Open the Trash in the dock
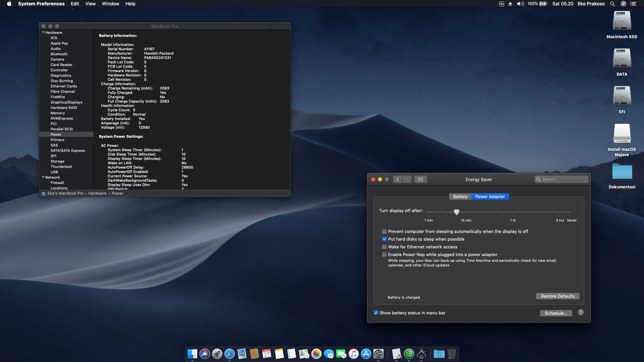The image size is (644, 362). pyautogui.click(x=451, y=354)
